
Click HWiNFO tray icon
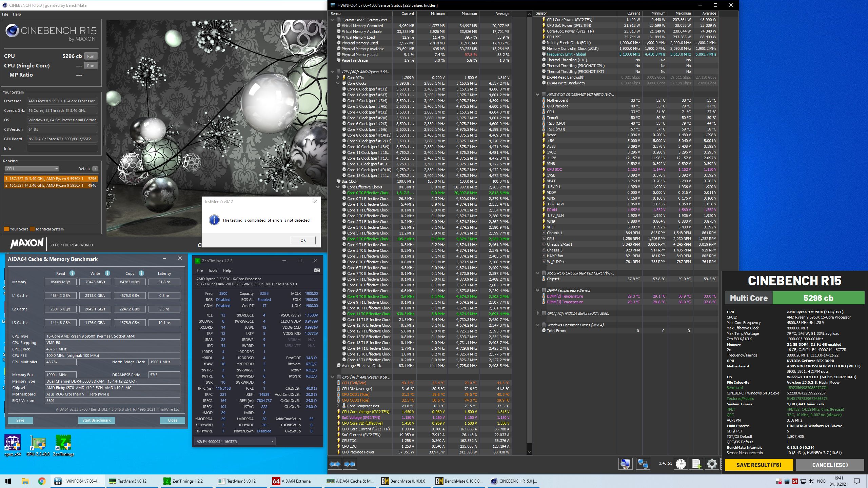tap(787, 481)
